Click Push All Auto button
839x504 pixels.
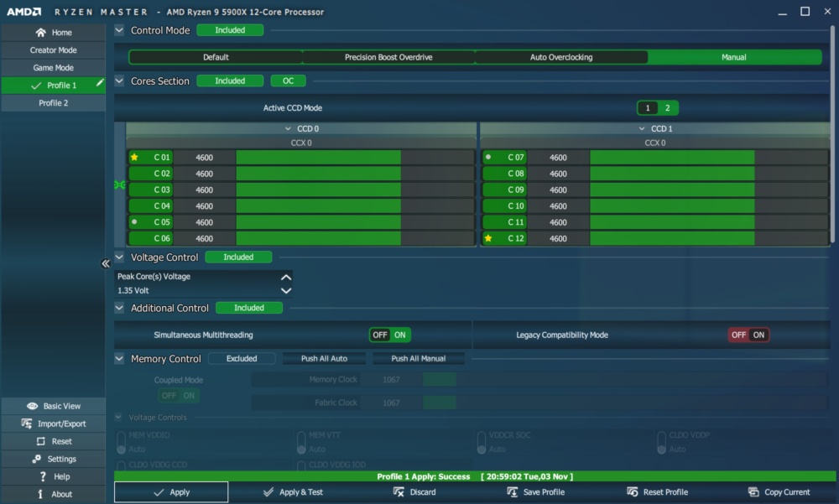324,358
